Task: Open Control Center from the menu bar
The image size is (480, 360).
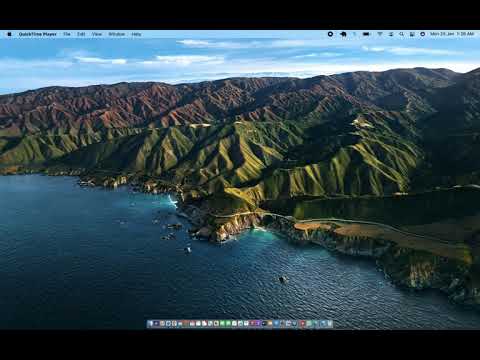Action: pos(412,34)
